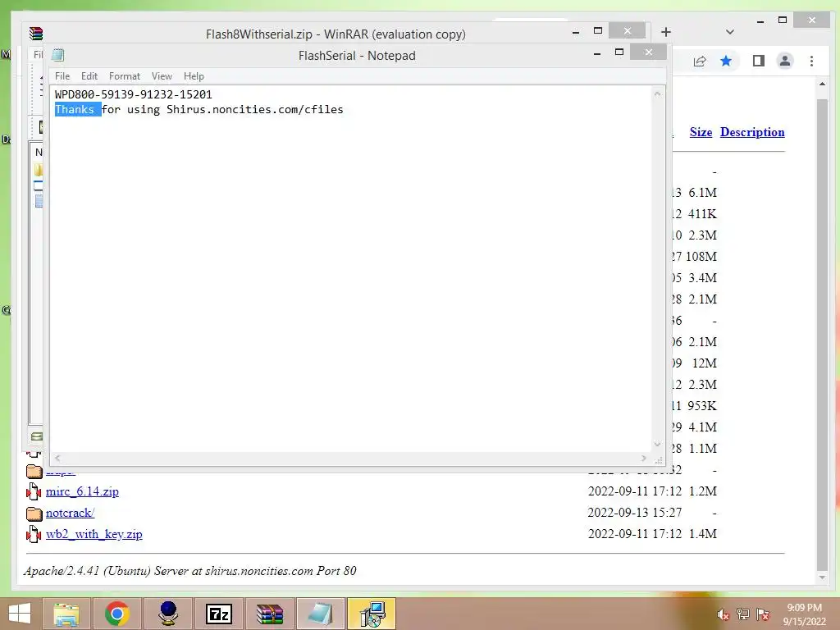Click the Action Center flag icon

[x=763, y=614]
